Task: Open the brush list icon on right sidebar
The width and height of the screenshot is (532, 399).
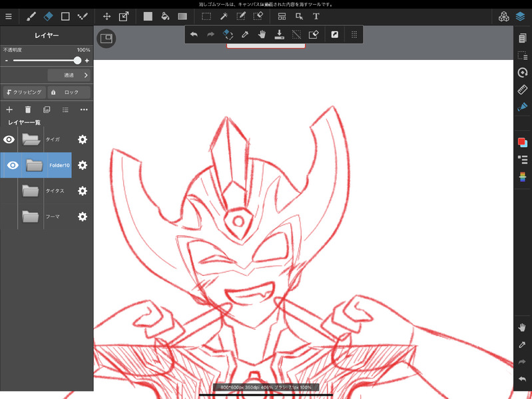Action: tap(523, 159)
